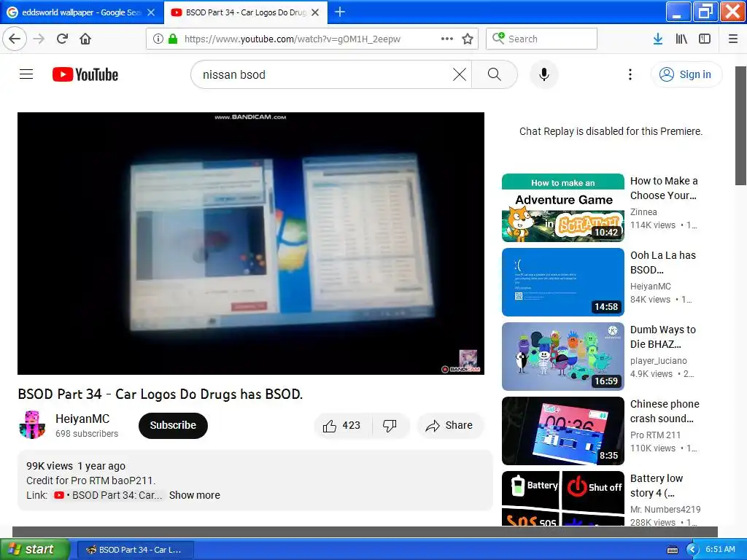
Task: Open the Firefox hamburger menu
Action: (x=733, y=39)
